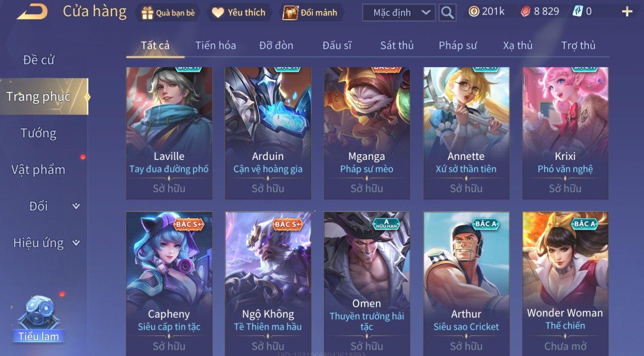Open the Vật phẩm sidebar entry
The height and width of the screenshot is (356, 644).
click(x=38, y=170)
